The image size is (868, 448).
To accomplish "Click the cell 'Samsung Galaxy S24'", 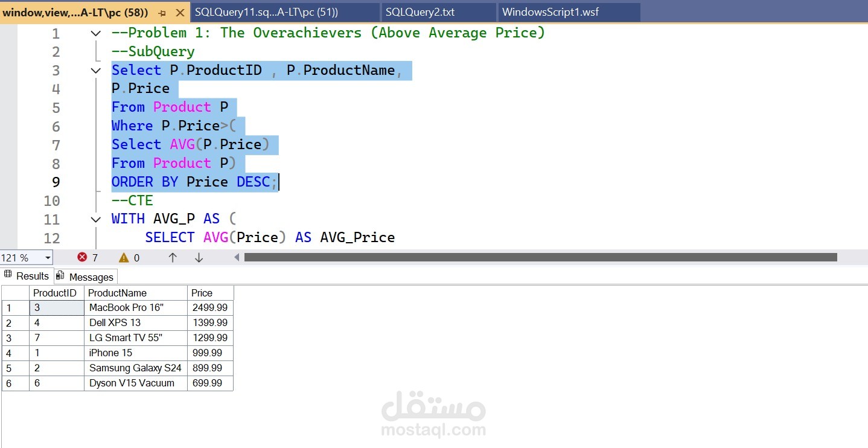I will (x=136, y=368).
